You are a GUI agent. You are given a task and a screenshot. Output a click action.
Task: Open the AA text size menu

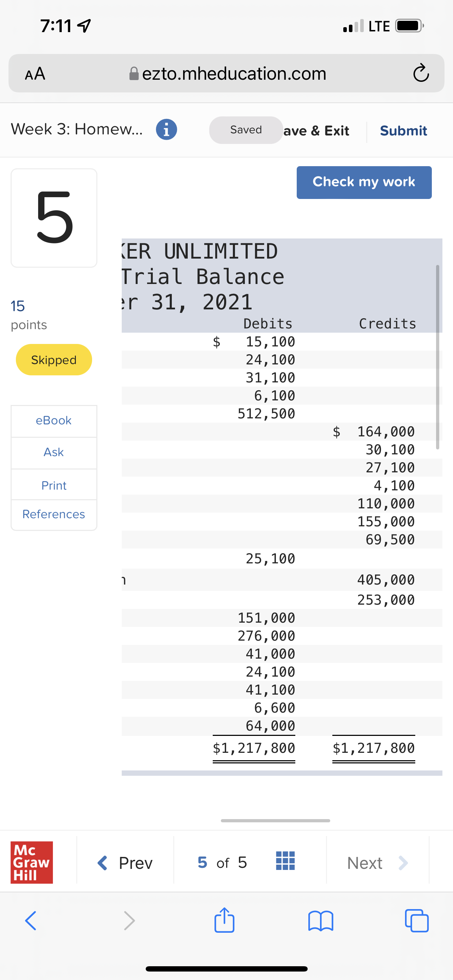click(35, 73)
